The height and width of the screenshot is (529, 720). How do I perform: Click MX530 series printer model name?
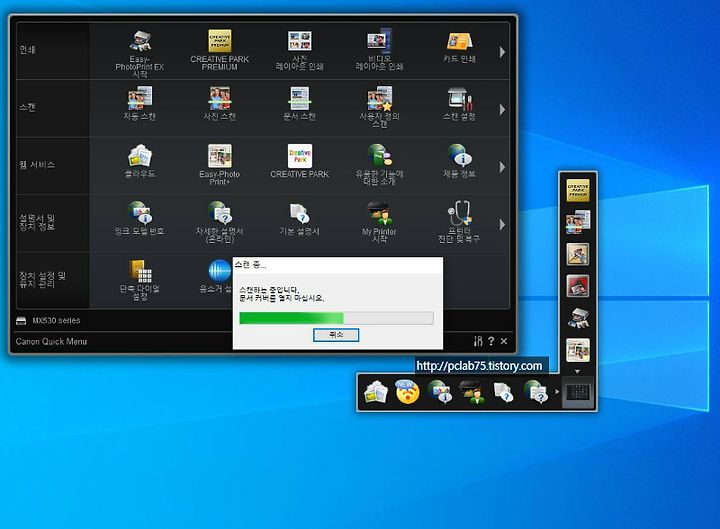(x=56, y=321)
